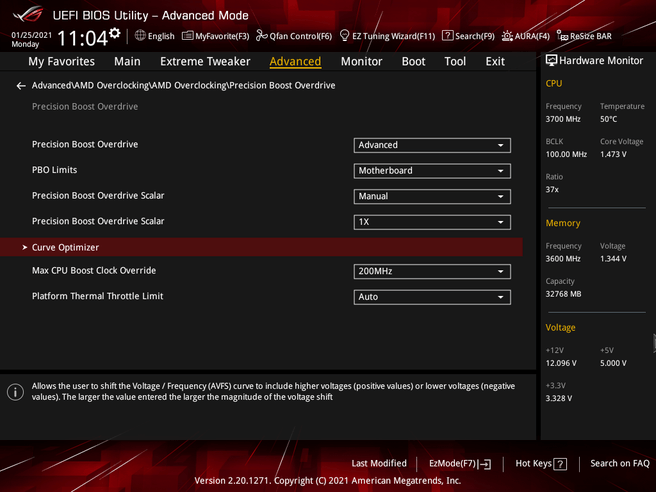Switch to the Monitor tab
The height and width of the screenshot is (492, 656).
361,62
